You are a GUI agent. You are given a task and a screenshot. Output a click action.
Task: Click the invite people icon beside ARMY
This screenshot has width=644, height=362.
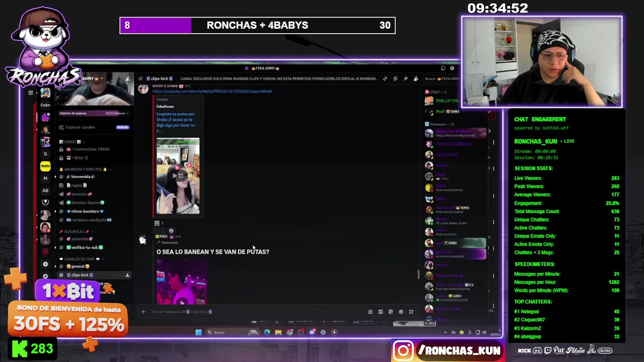click(128, 79)
